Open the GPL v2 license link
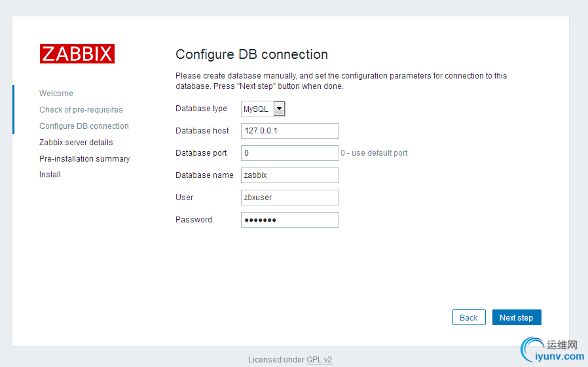The image size is (588, 367). click(x=319, y=360)
